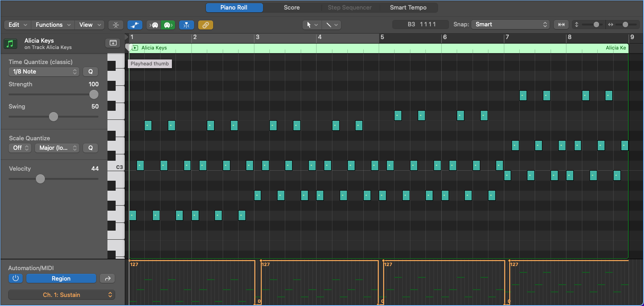The width and height of the screenshot is (644, 306).
Task: Change Ch. 1: Sustain automation parameter
Action: click(62, 294)
